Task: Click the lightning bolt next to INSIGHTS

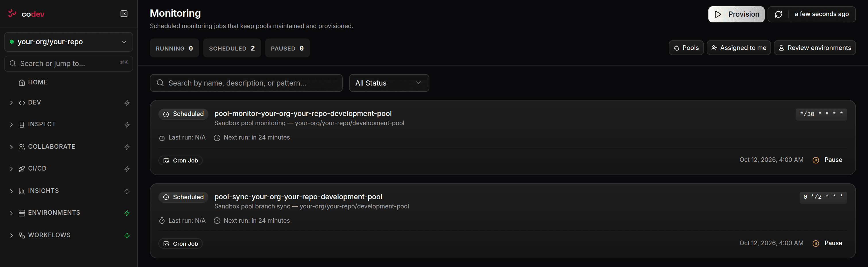Action: [x=127, y=191]
